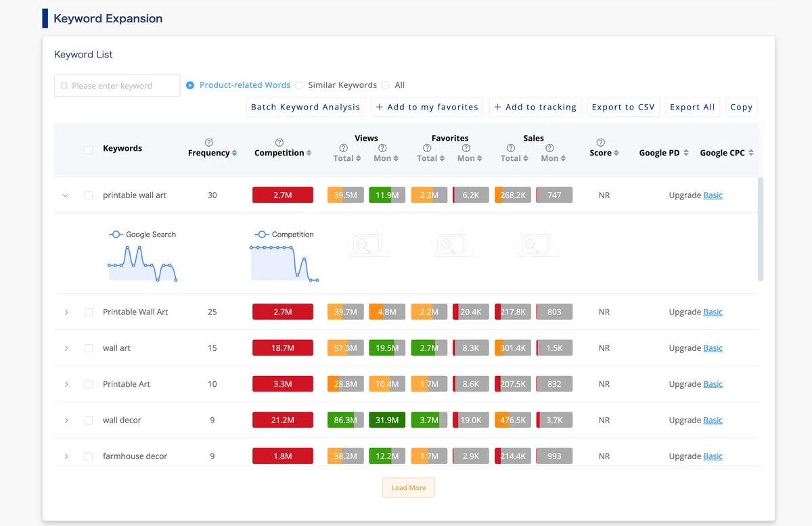Tick the checkbox for wall decor row
Screen dimensions: 812x526
89,421
